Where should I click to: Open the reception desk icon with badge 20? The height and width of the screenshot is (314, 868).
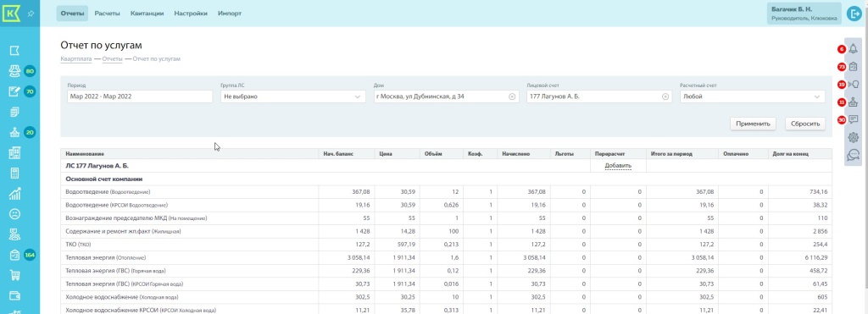pos(15,132)
